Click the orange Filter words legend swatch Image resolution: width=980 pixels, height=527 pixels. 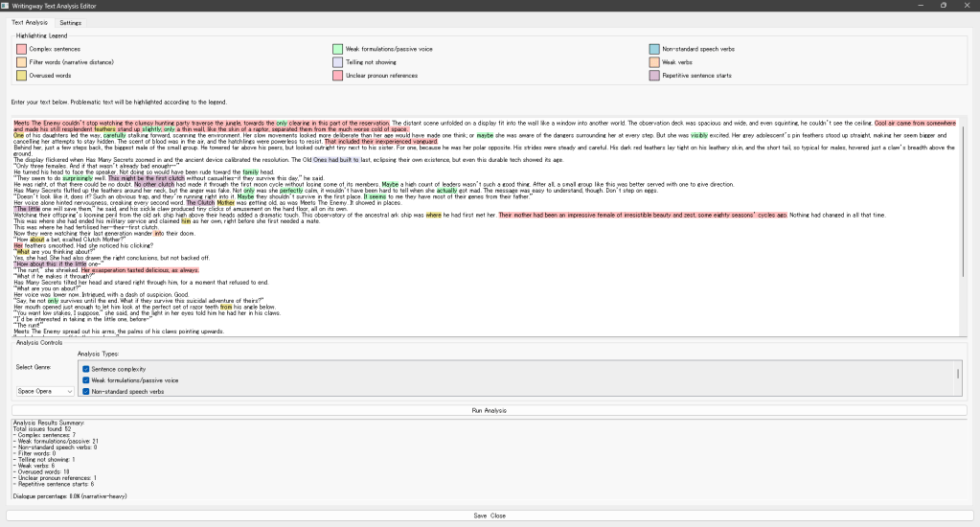pyautogui.click(x=21, y=62)
